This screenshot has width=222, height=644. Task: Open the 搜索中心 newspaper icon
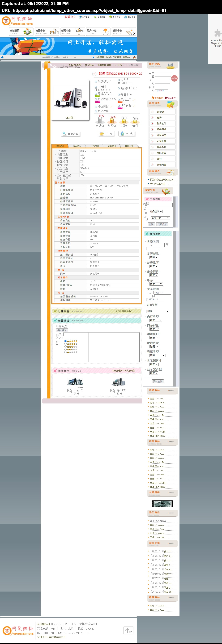point(130,32)
